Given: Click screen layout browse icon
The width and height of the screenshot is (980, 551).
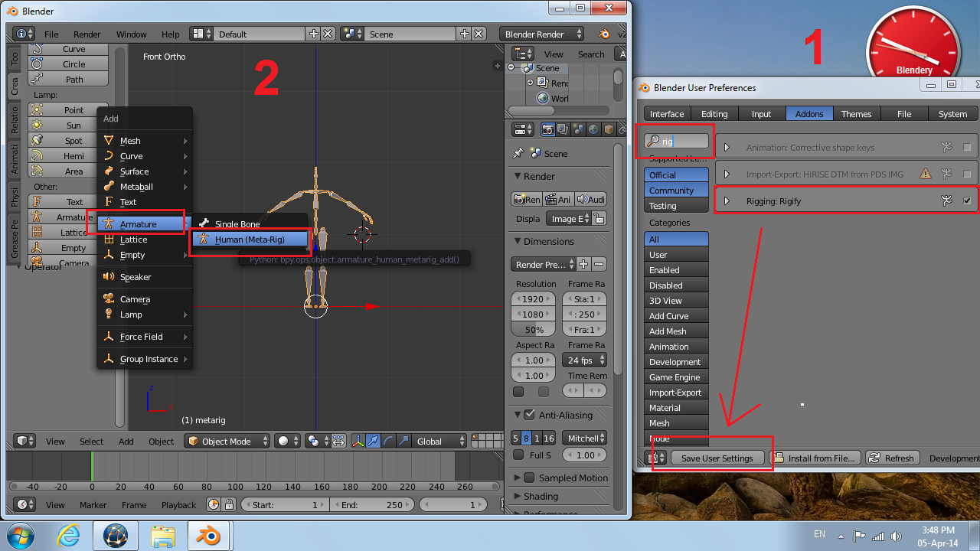Looking at the screenshot, I should point(202,34).
